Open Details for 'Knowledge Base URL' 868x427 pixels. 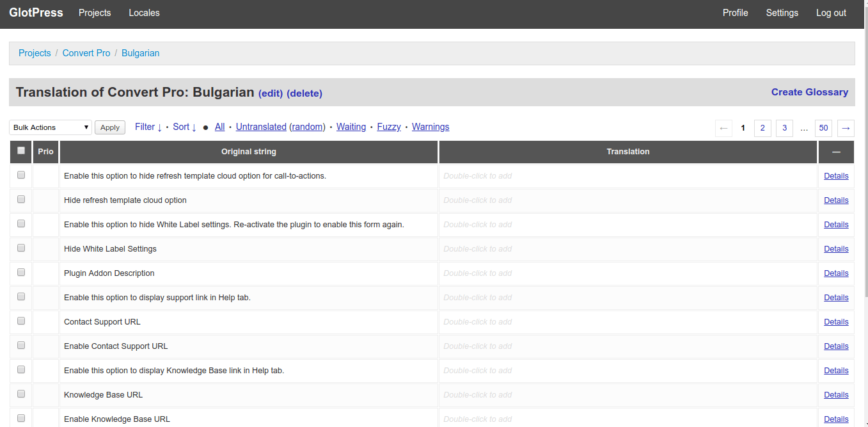pos(836,395)
